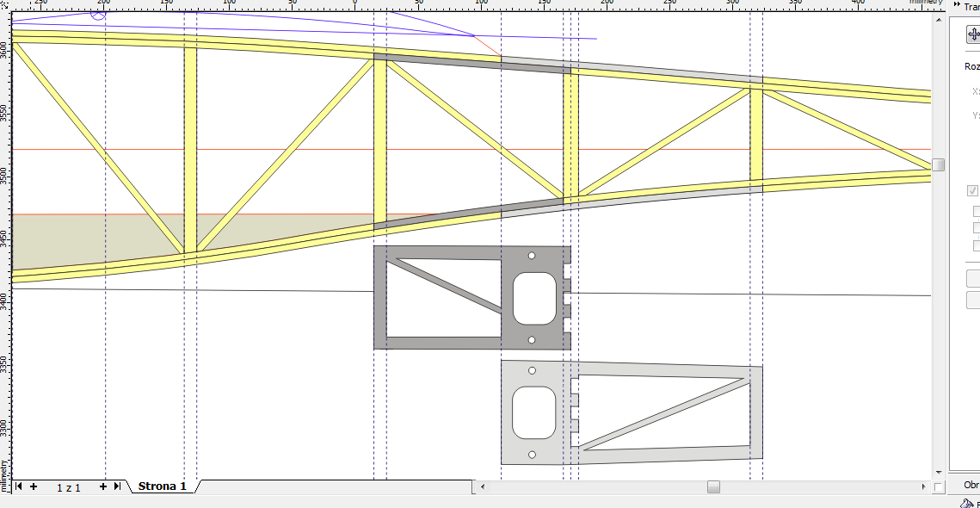Click the paint bucket fill icon
Screen dimensions: 980x508
(968, 504)
